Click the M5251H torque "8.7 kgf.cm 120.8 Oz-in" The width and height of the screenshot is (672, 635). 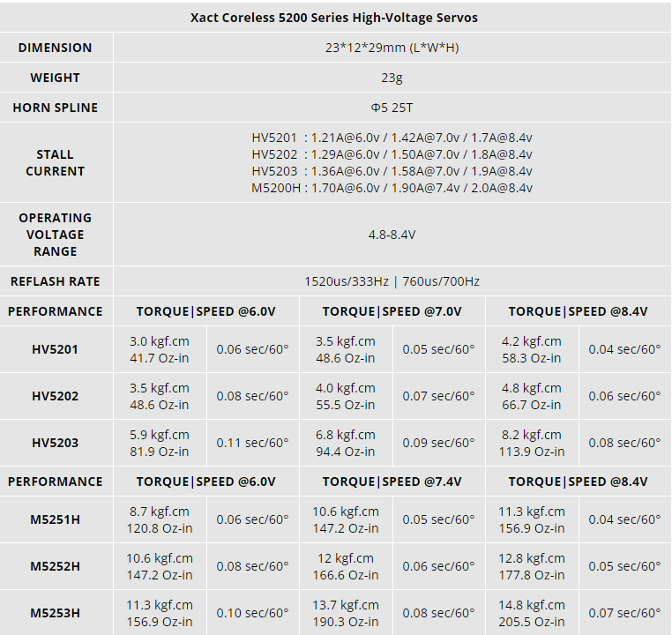click(x=160, y=519)
